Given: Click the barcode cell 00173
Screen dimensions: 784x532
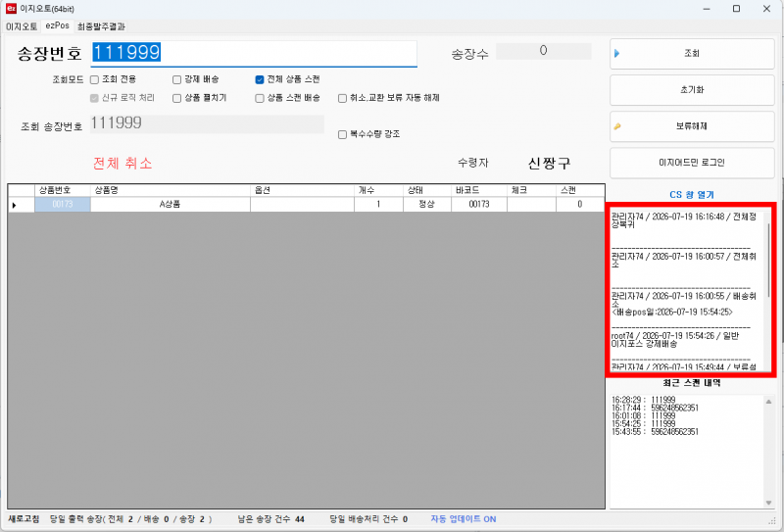Looking at the screenshot, I should 479,205.
